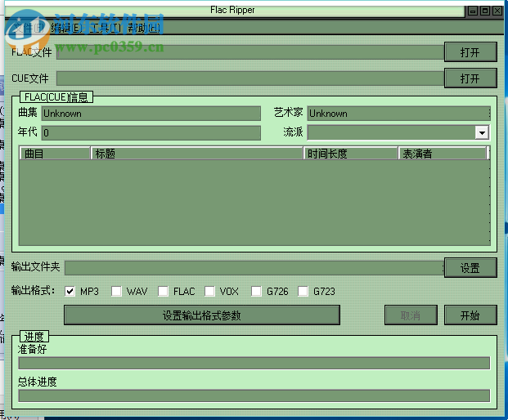
Task: Uncheck the MP3 output format
Action: click(x=70, y=291)
